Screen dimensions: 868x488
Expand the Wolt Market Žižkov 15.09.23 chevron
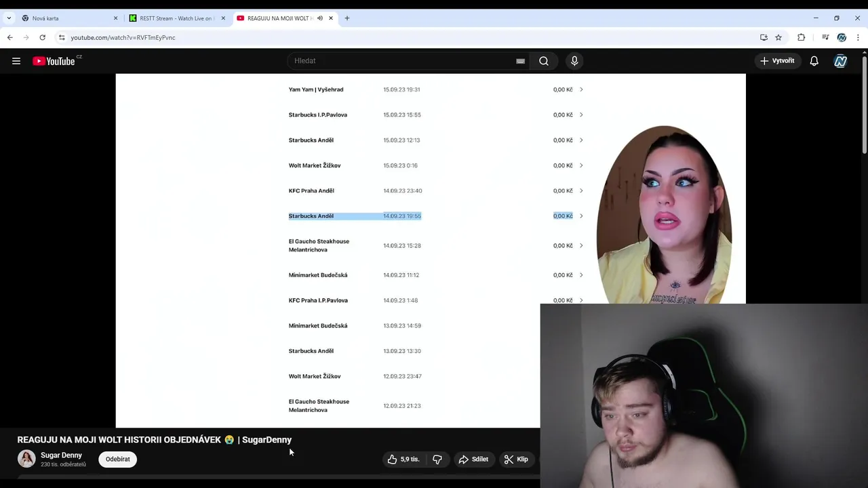pyautogui.click(x=581, y=165)
